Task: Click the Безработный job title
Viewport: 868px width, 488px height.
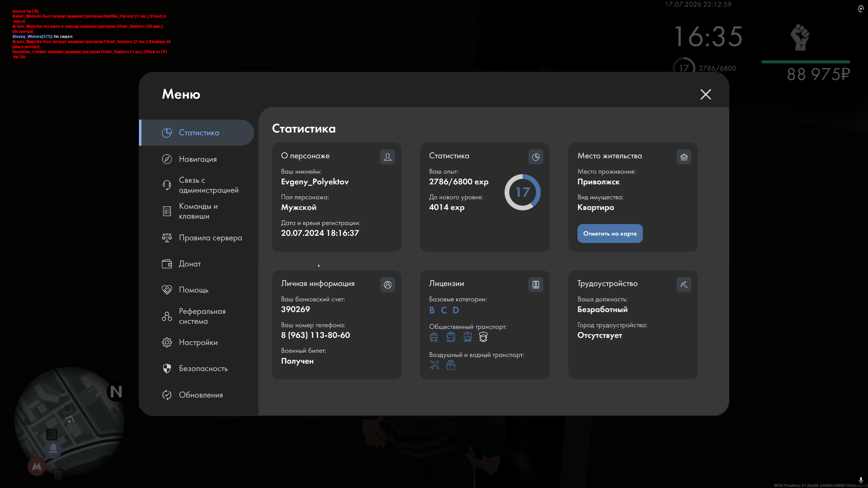Action: pyautogui.click(x=603, y=309)
